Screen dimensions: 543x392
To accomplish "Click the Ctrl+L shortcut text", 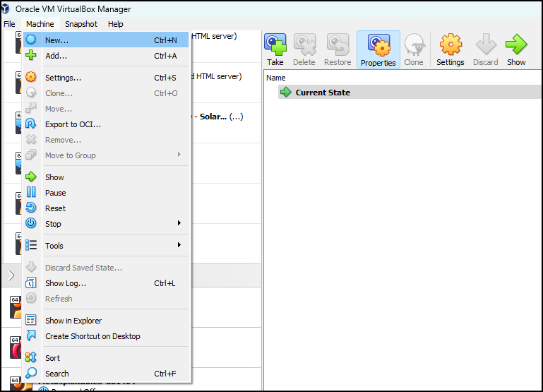I will [x=165, y=283].
